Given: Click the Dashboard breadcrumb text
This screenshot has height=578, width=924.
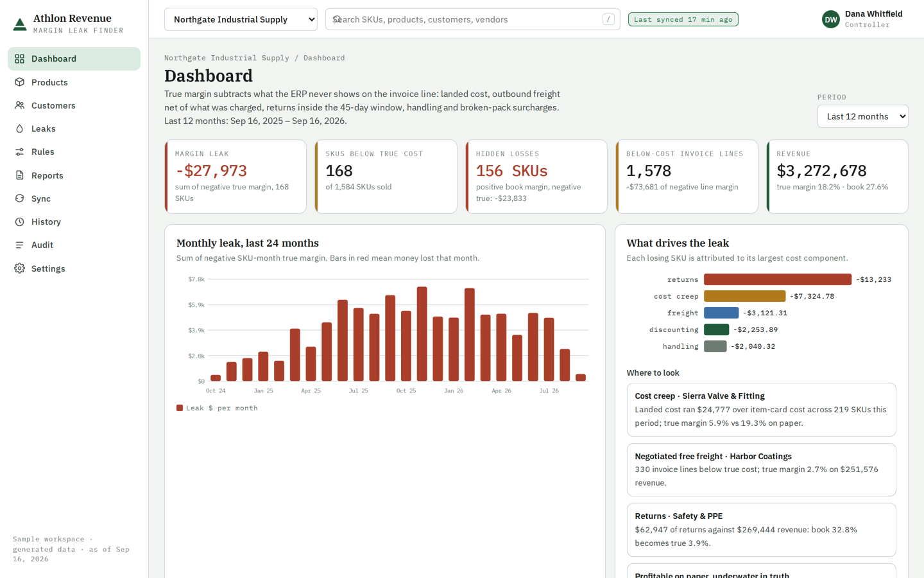Looking at the screenshot, I should pos(324,58).
